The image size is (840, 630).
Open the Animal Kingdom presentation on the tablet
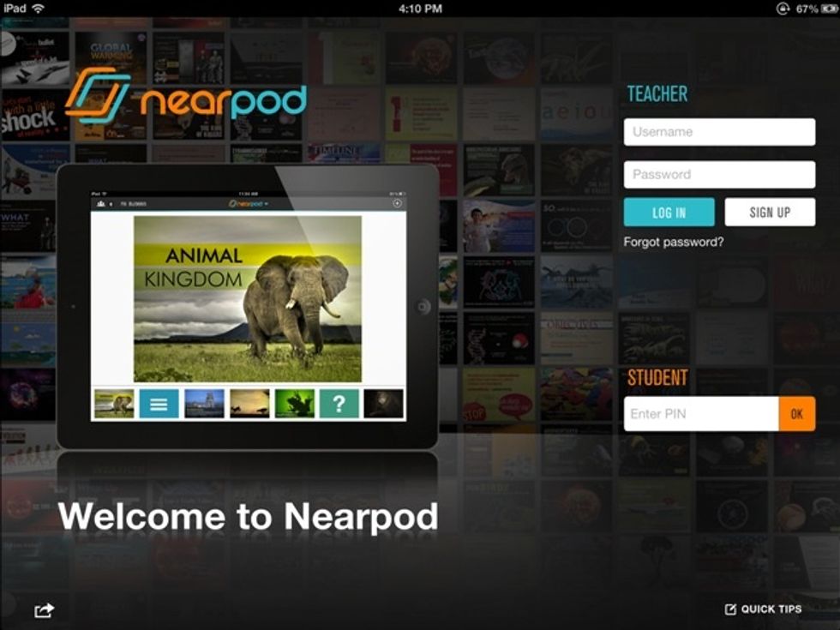tap(249, 300)
